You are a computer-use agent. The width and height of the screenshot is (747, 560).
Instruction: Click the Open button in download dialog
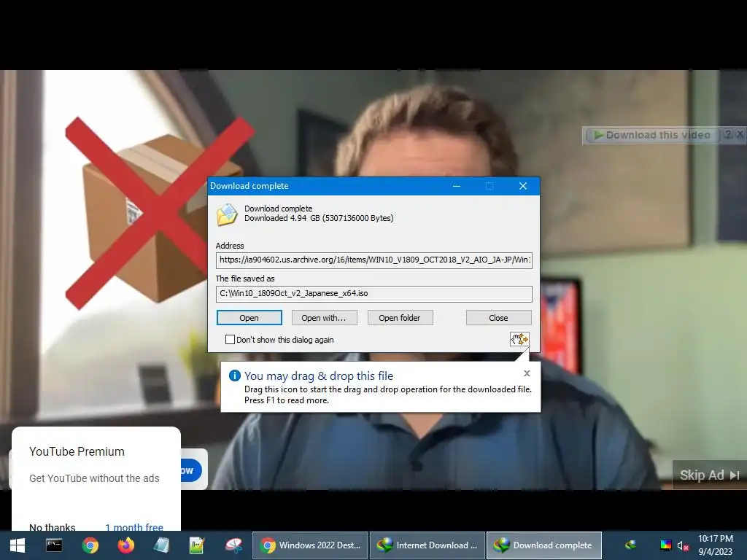[249, 318]
